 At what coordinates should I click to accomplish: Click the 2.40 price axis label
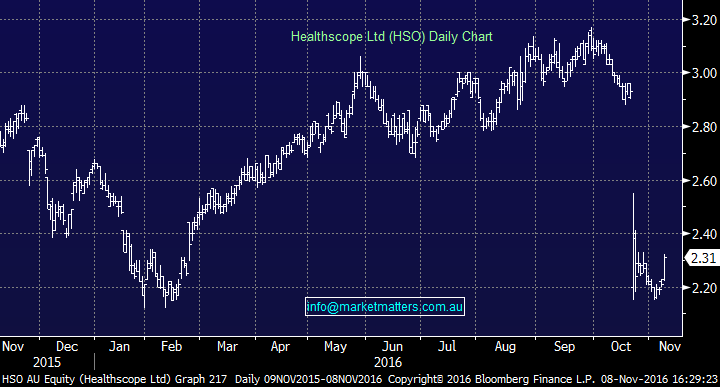point(704,234)
